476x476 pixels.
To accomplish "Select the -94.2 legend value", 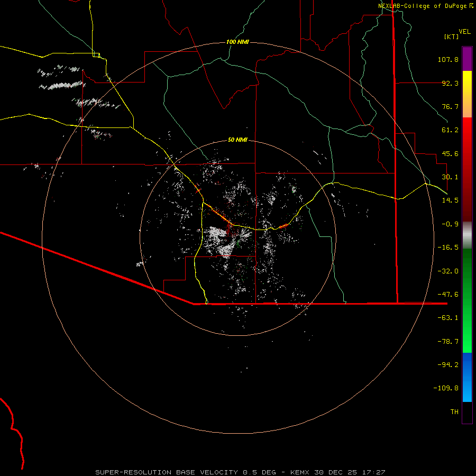I will [x=448, y=365].
